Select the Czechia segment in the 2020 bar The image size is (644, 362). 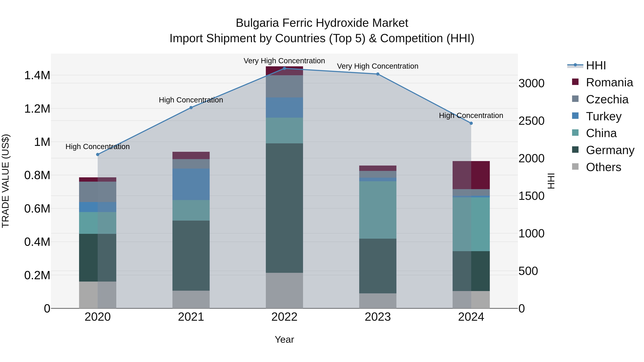(98, 192)
